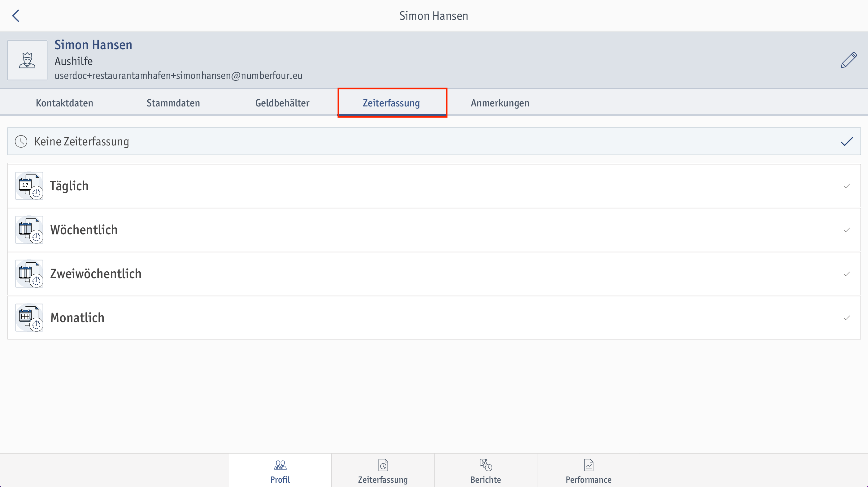
Task: Tick the checkmark for Zweiwöchentlich
Action: point(847,274)
